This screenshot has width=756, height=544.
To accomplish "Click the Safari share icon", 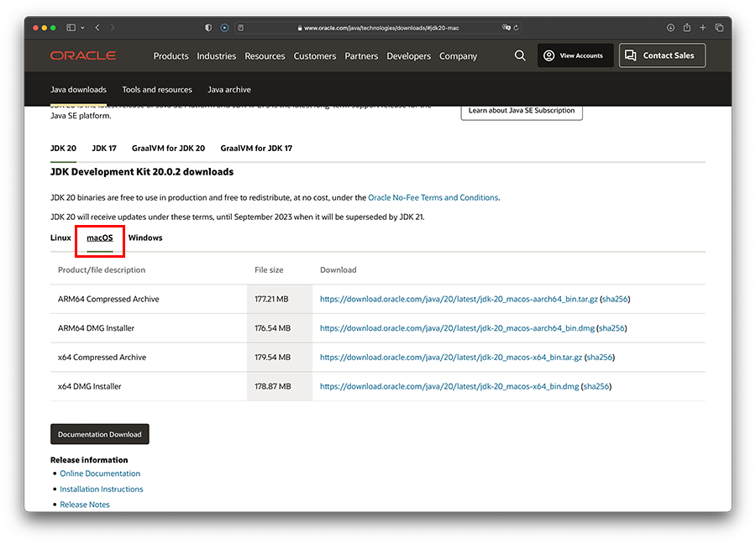I will [x=686, y=28].
